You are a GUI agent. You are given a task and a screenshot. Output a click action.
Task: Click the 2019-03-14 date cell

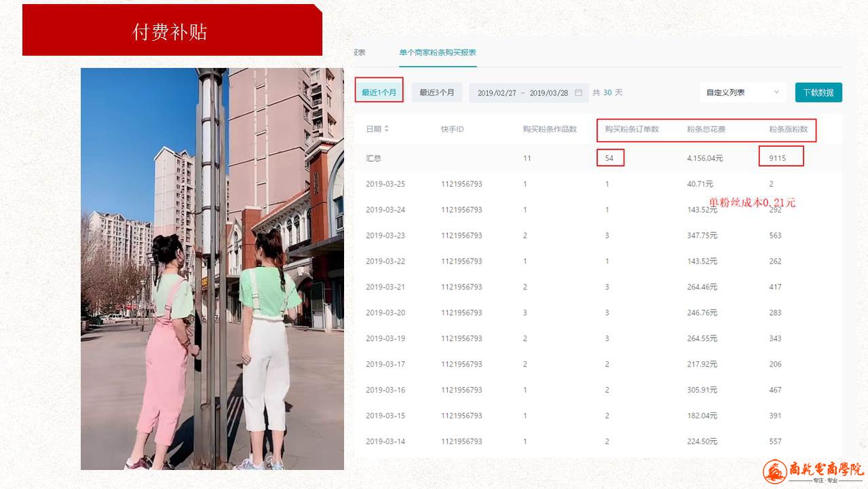[x=385, y=441]
